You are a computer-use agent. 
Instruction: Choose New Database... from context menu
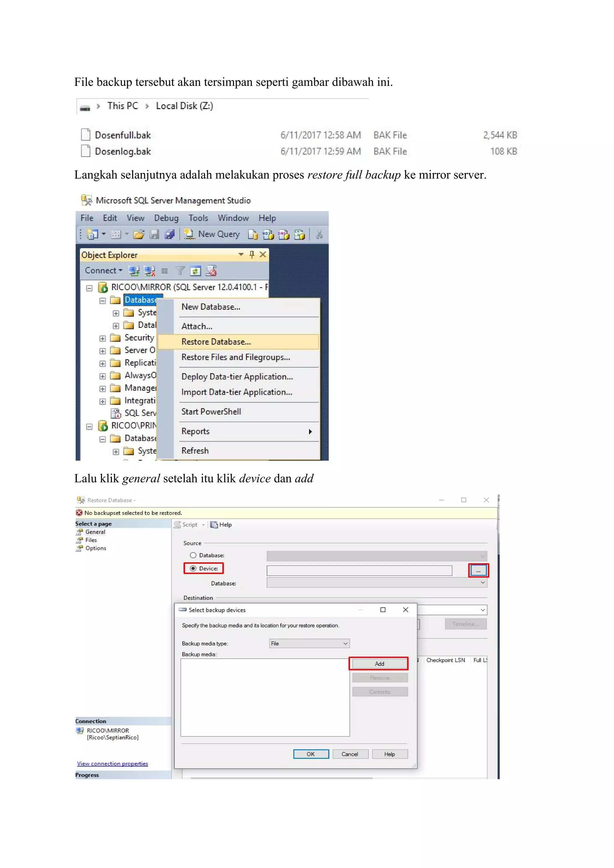(238, 307)
